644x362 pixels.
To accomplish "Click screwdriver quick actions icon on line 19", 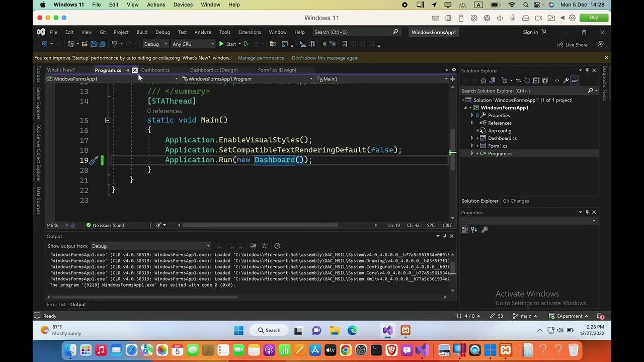I will [93, 160].
